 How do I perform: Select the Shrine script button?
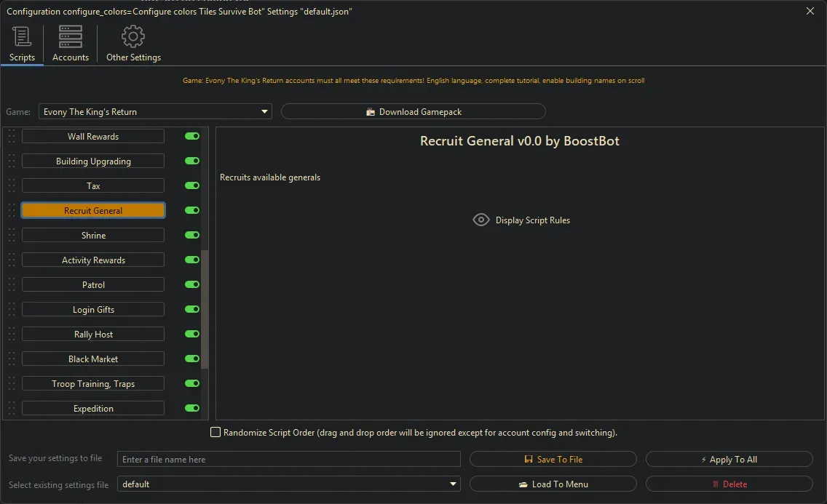92,235
